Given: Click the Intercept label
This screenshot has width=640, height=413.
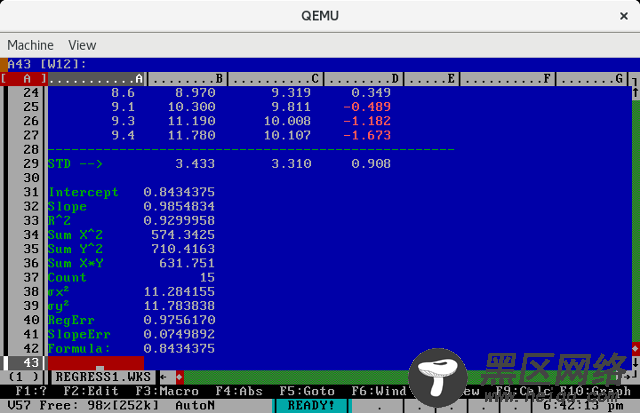Looking at the screenshot, I should tap(83, 192).
